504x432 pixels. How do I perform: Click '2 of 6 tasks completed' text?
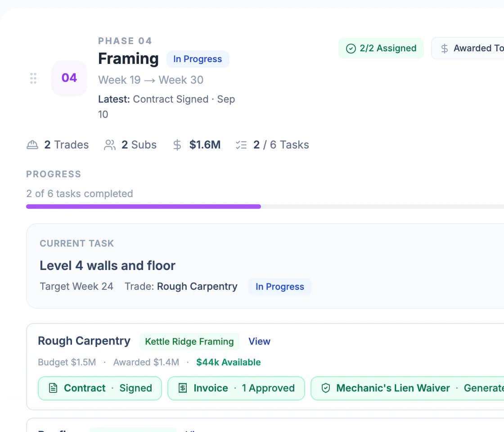coord(79,194)
